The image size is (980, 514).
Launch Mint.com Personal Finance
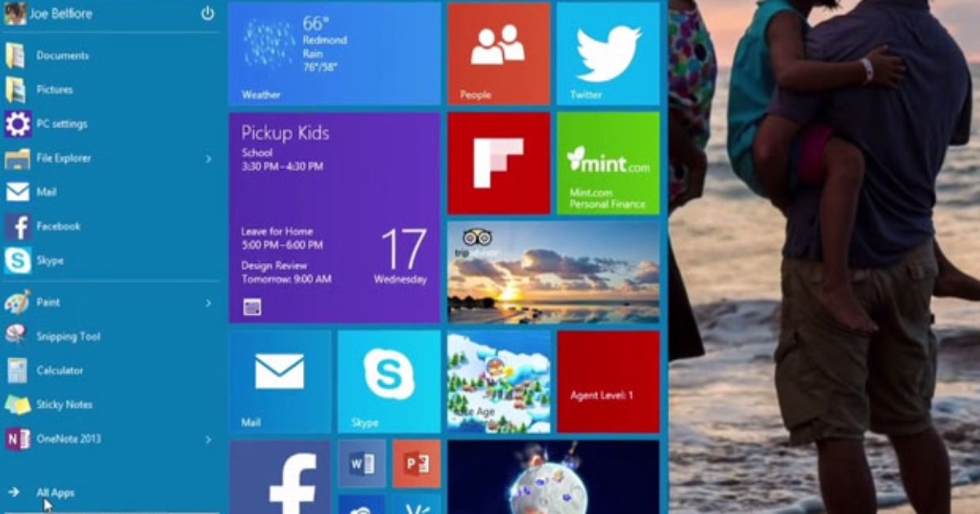tap(608, 161)
